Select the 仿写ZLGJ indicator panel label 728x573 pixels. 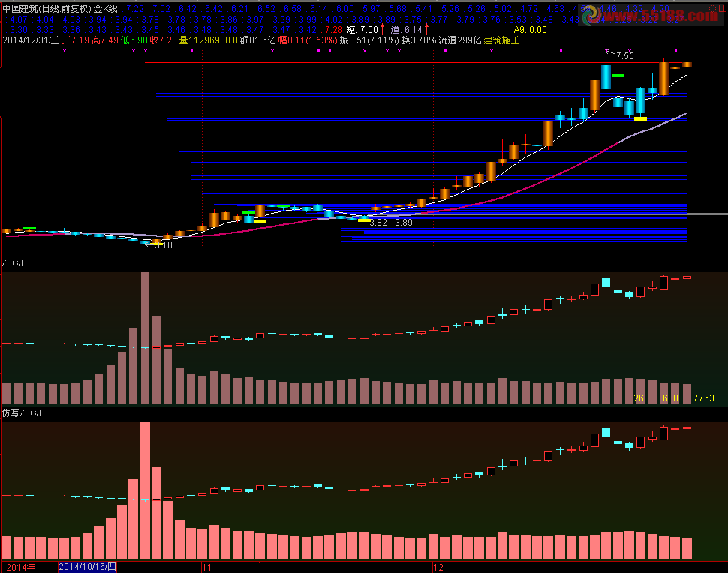[21, 413]
